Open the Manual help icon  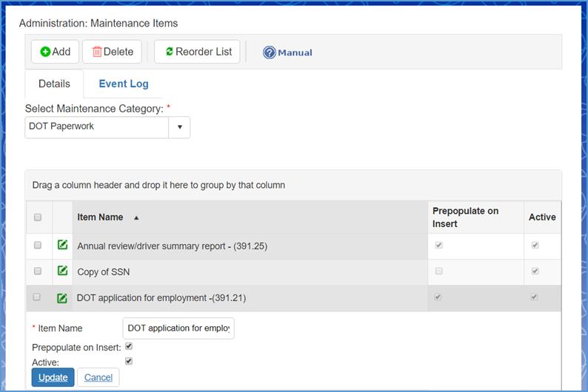point(270,53)
